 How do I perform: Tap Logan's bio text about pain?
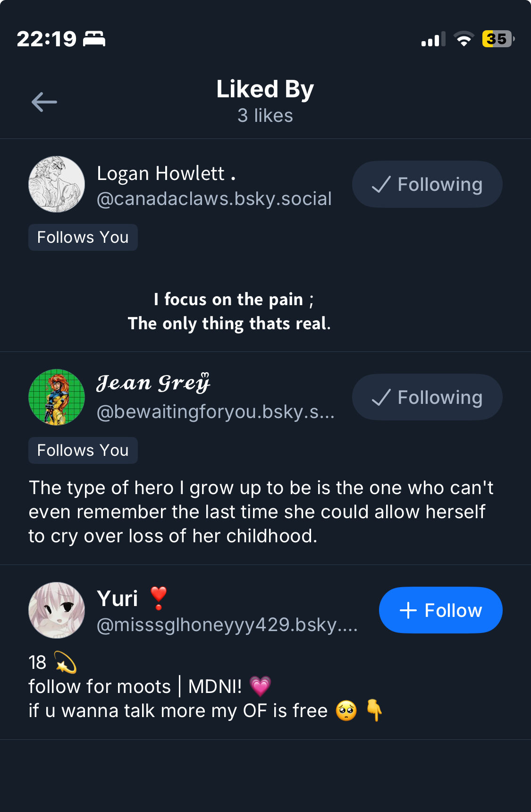click(x=229, y=311)
